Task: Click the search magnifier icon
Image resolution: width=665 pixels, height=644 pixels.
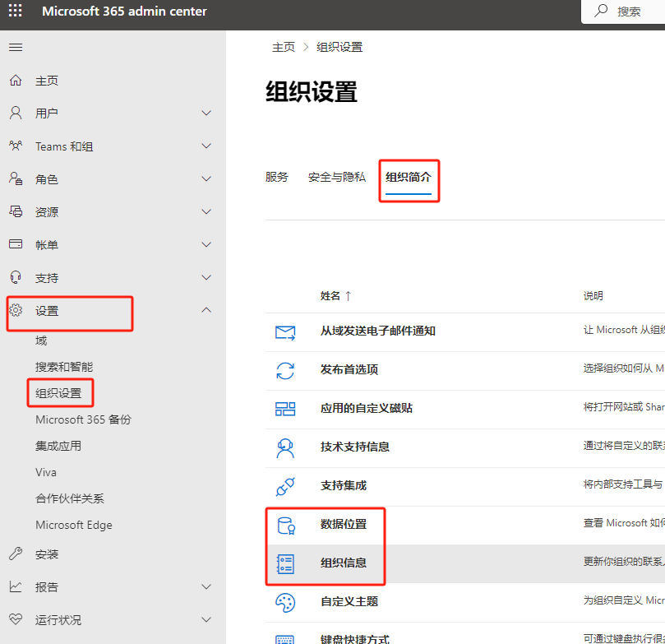Action: (x=601, y=11)
